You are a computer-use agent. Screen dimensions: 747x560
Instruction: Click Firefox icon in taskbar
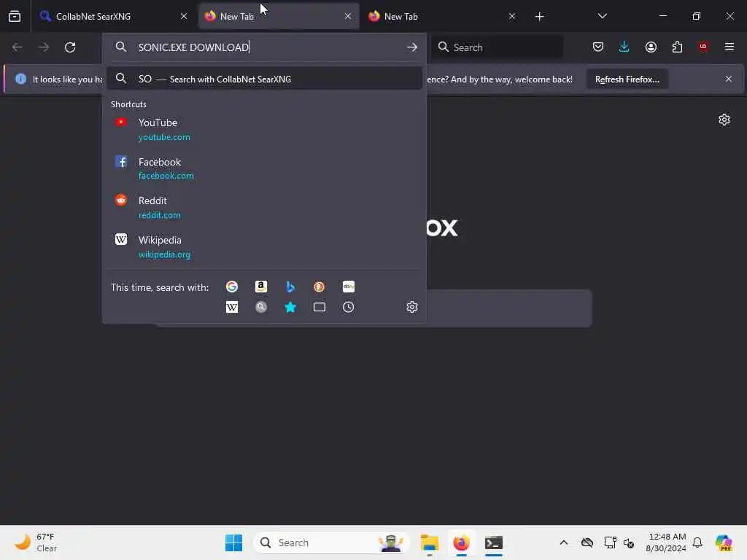point(461,542)
